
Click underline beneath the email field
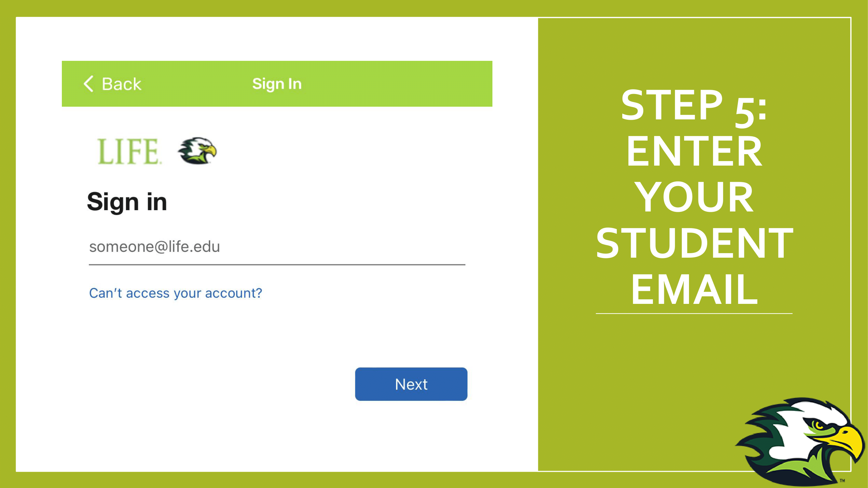[277, 265]
